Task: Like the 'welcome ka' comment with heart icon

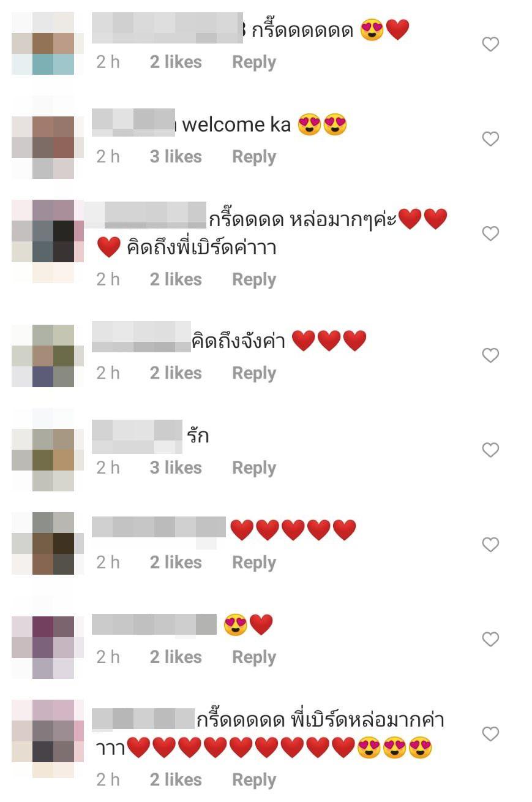Action: tap(491, 139)
